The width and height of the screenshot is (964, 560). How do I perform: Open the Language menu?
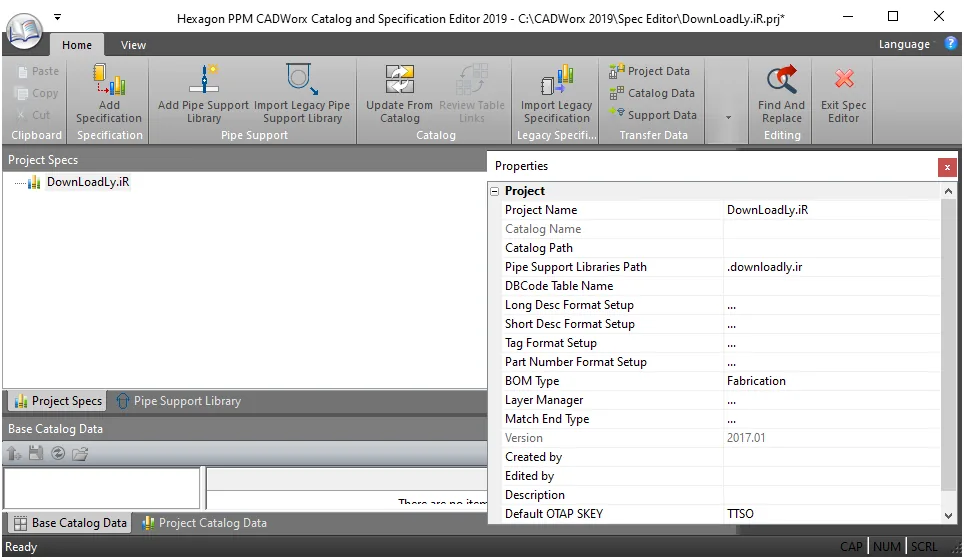904,44
